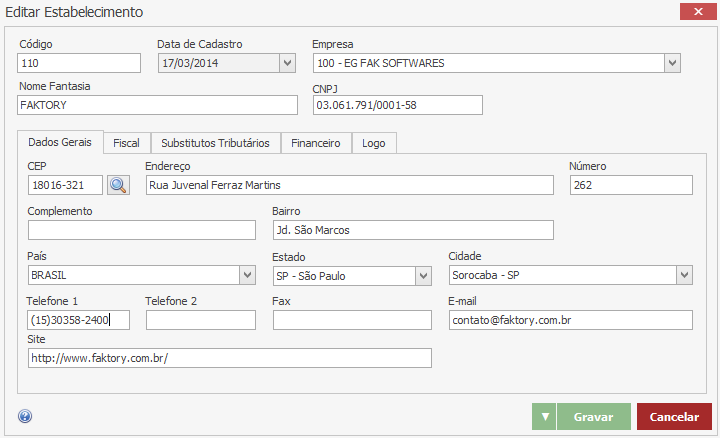The image size is (720, 438).
Task: Open the green arrow beside Gravar
Action: pyautogui.click(x=543, y=416)
